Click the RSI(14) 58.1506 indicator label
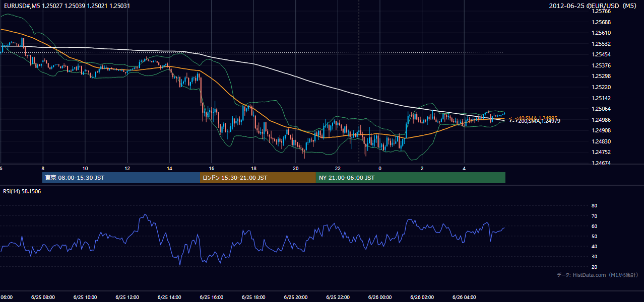This screenshot has height=302, width=644. (22, 191)
